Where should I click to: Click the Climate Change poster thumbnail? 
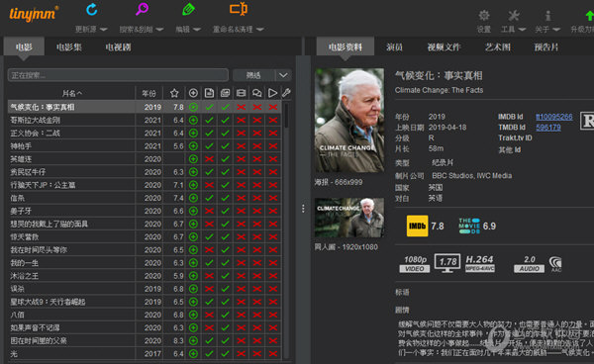tap(349, 121)
